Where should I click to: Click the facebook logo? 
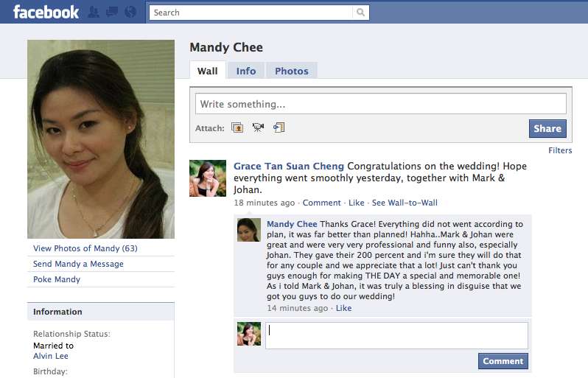46,12
